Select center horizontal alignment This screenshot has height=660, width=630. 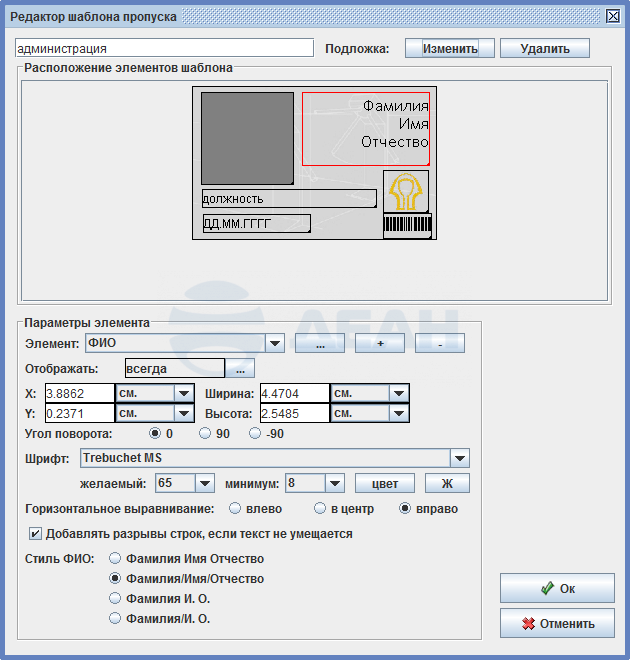(x=321, y=509)
